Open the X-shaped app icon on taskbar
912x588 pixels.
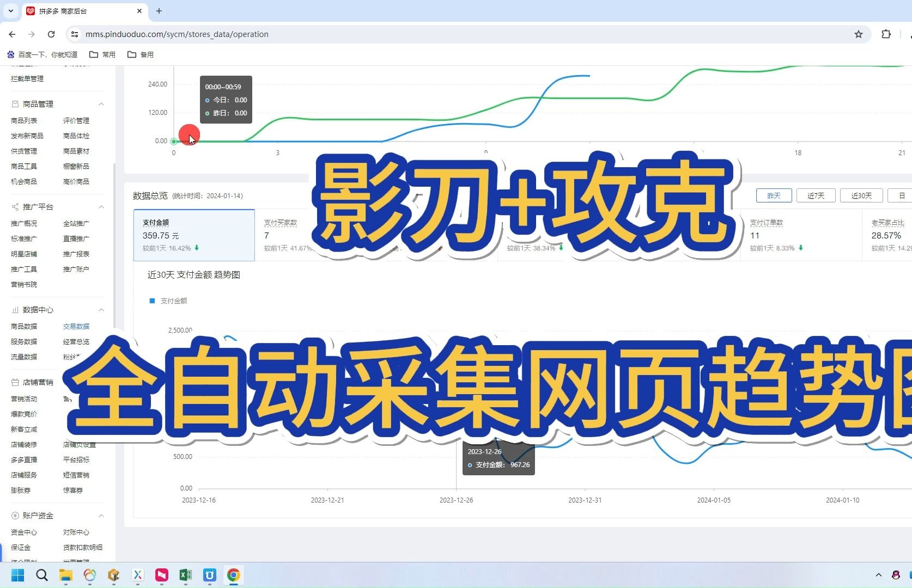(138, 575)
